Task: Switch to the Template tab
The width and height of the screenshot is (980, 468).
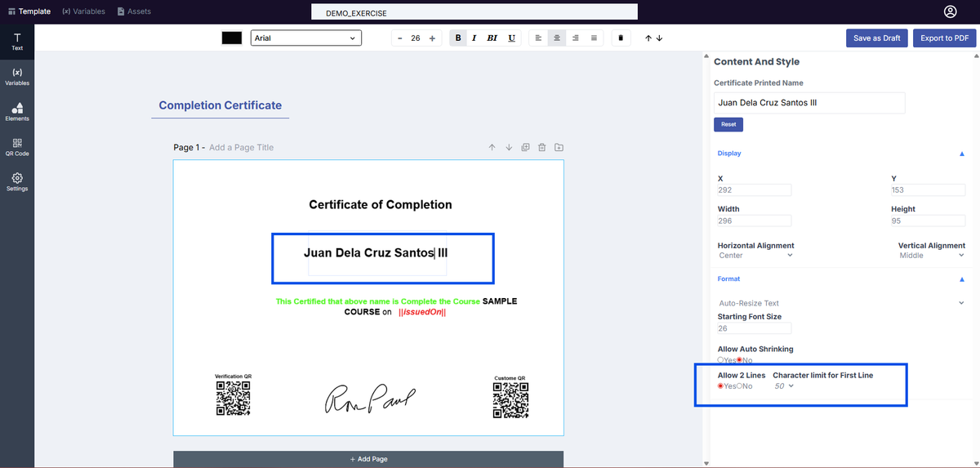Action: pyautogui.click(x=29, y=11)
